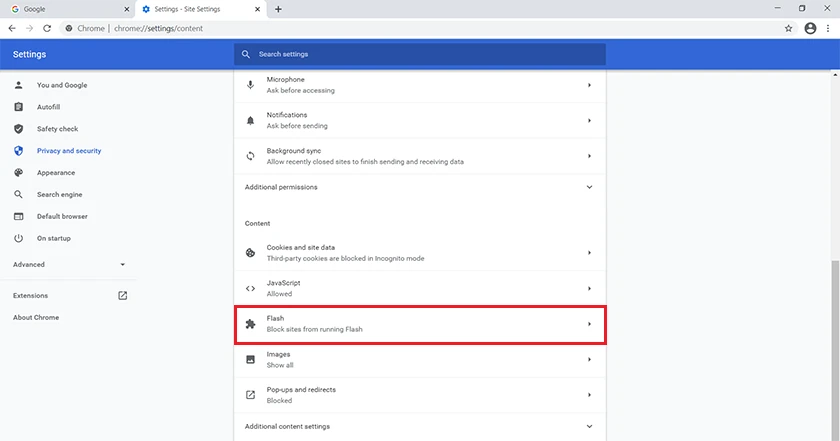This screenshot has width=840, height=441.
Task: Click the Autofill clipboard icon
Action: click(x=18, y=107)
